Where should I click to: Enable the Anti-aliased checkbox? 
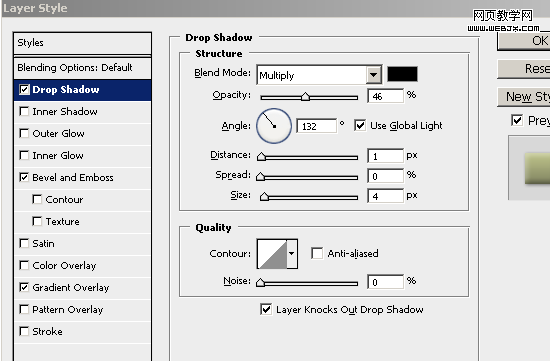[x=317, y=253]
